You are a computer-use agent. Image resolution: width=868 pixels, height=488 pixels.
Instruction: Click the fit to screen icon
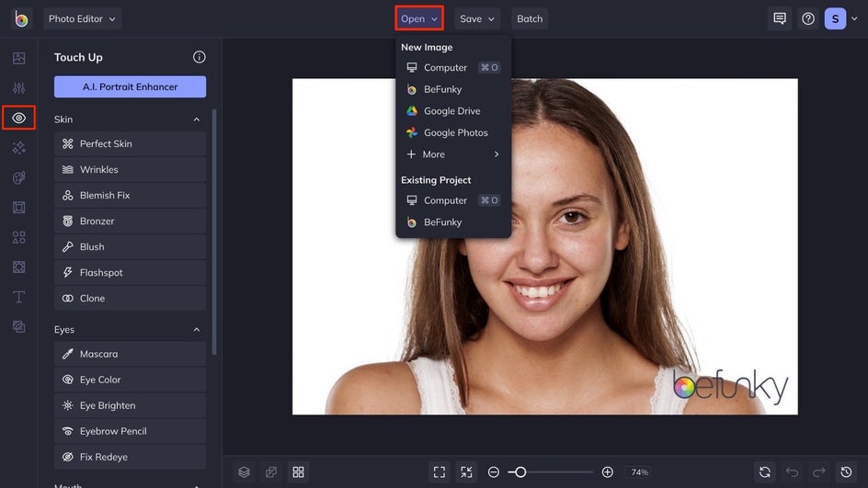(440, 471)
